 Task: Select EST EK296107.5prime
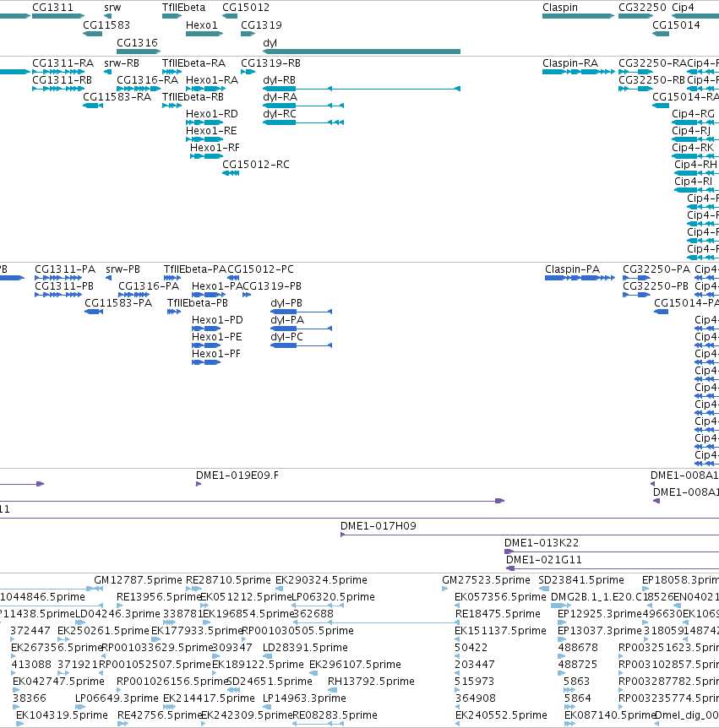pos(356,665)
